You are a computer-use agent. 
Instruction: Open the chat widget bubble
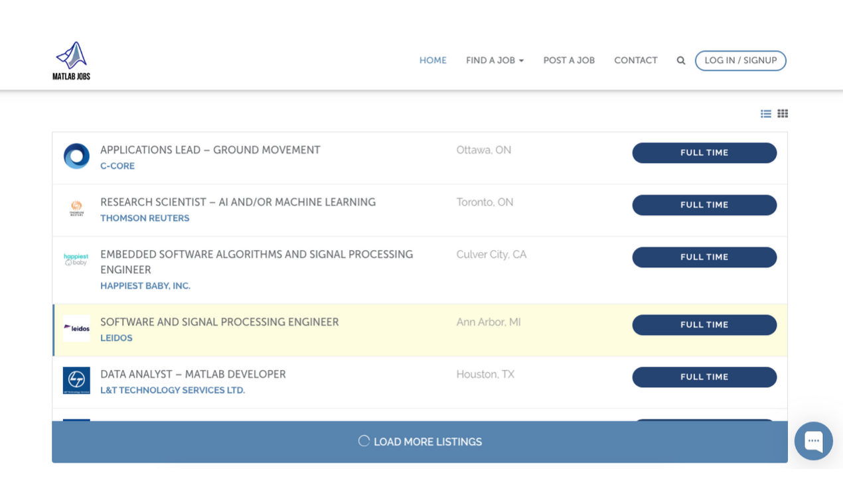pos(813,440)
